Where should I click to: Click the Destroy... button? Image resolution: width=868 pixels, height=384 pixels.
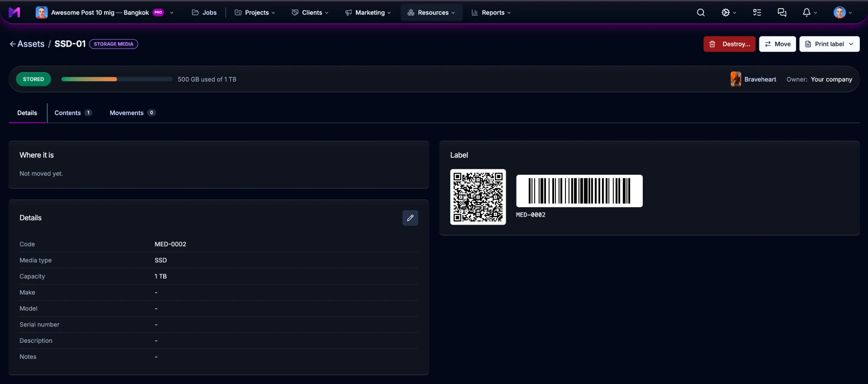(729, 44)
